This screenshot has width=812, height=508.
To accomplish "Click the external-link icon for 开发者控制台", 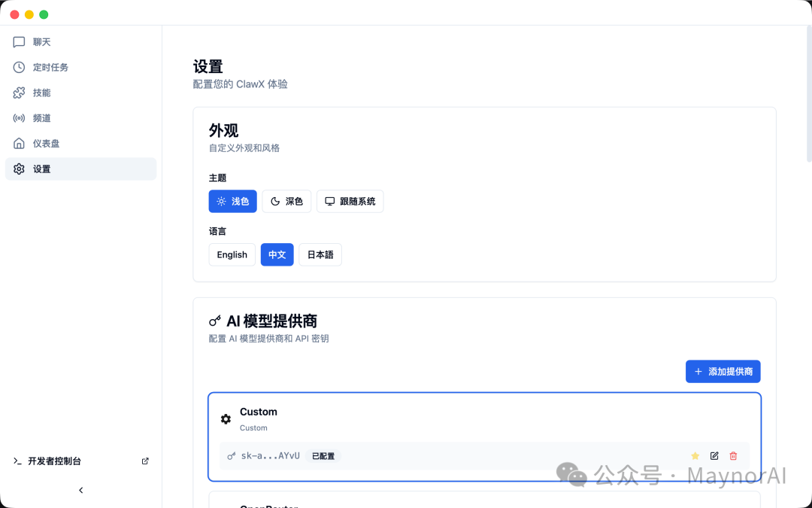I will (x=144, y=461).
